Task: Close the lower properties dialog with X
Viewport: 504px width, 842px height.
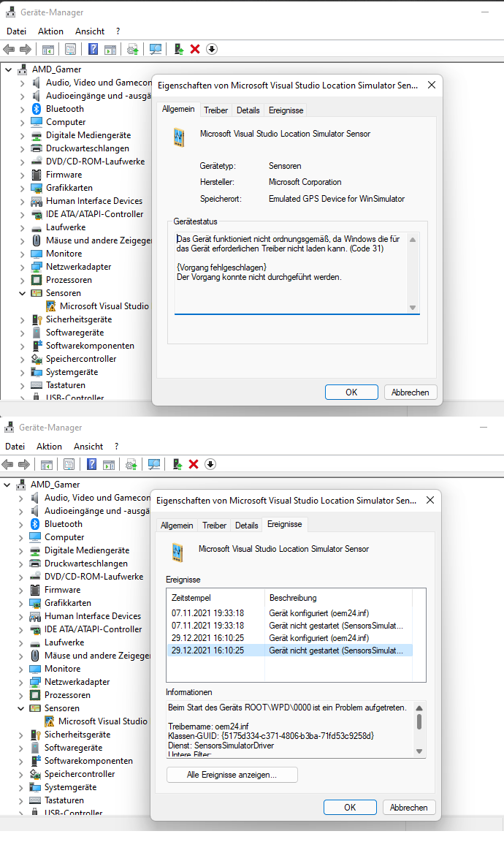Action: coord(430,501)
